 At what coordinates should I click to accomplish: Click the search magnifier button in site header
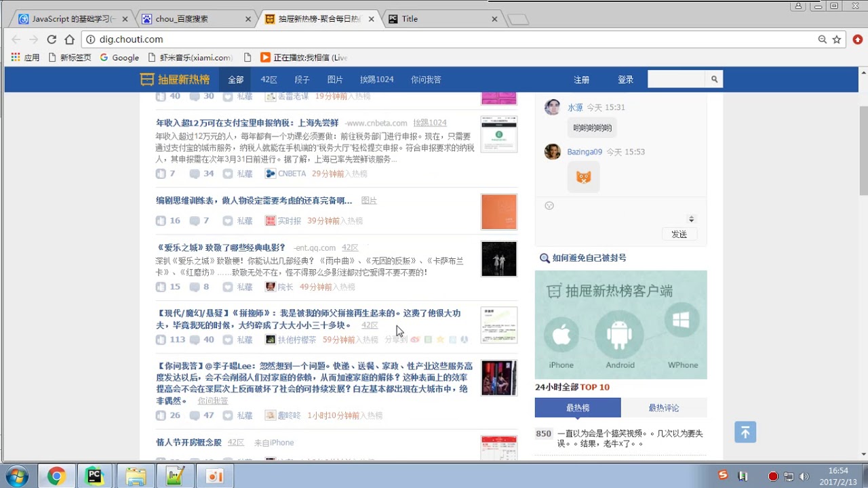coord(714,79)
